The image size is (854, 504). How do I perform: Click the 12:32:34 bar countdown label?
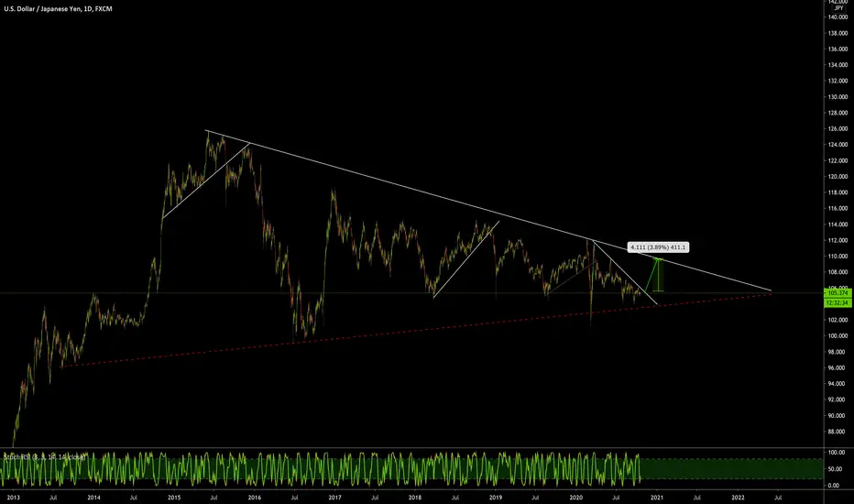coord(838,303)
